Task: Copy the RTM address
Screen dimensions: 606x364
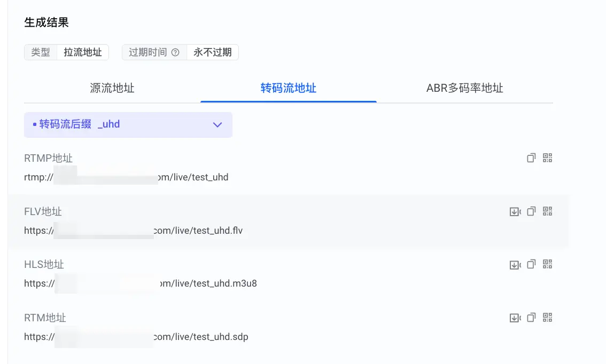Action: point(531,317)
